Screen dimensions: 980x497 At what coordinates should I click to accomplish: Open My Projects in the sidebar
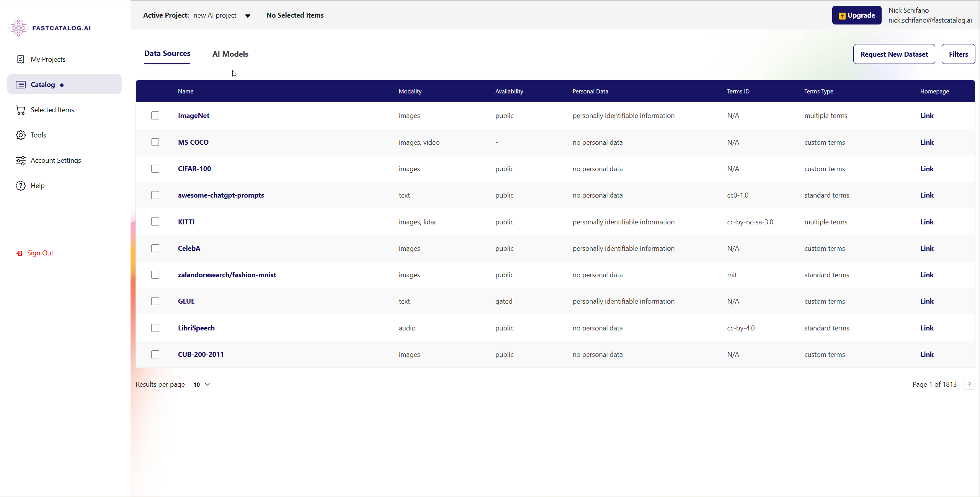[48, 59]
